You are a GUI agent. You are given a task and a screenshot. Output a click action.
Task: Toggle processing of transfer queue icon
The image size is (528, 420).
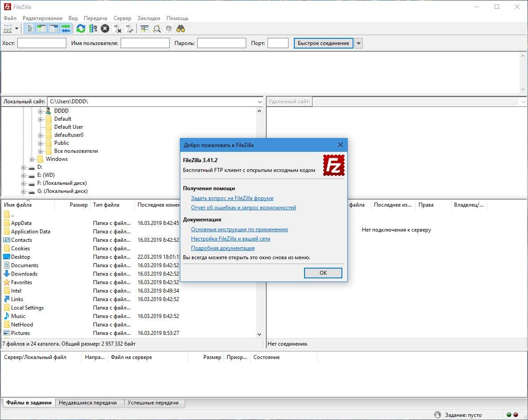(x=93, y=29)
